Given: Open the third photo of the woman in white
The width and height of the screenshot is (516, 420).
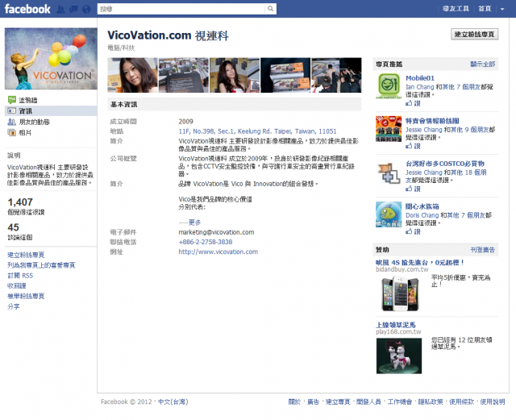Looking at the screenshot, I should (235, 75).
